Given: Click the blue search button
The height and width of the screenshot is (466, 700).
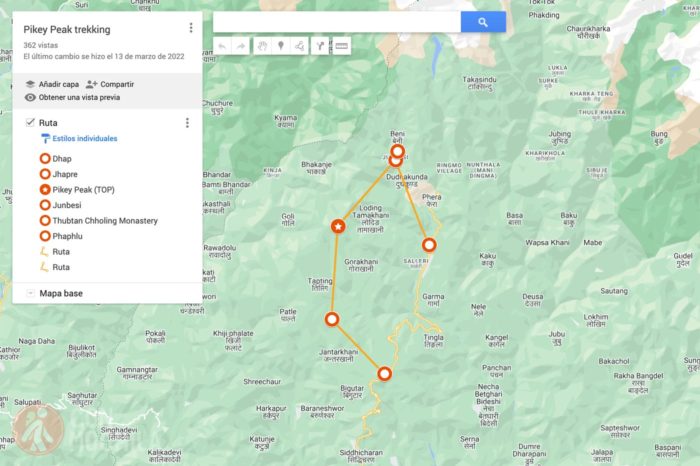Looking at the screenshot, I should [483, 22].
